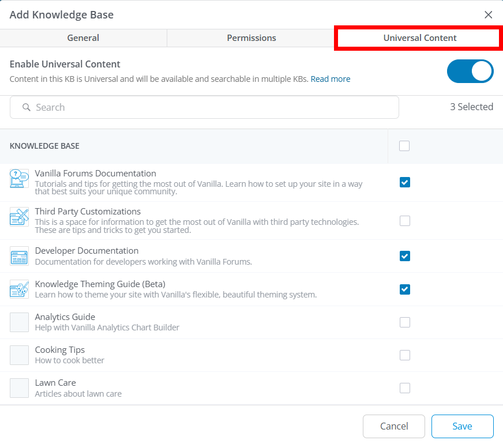Uncheck Vanilla Forums Documentation checkbox
Viewport: 503px width, 448px height.
(405, 182)
